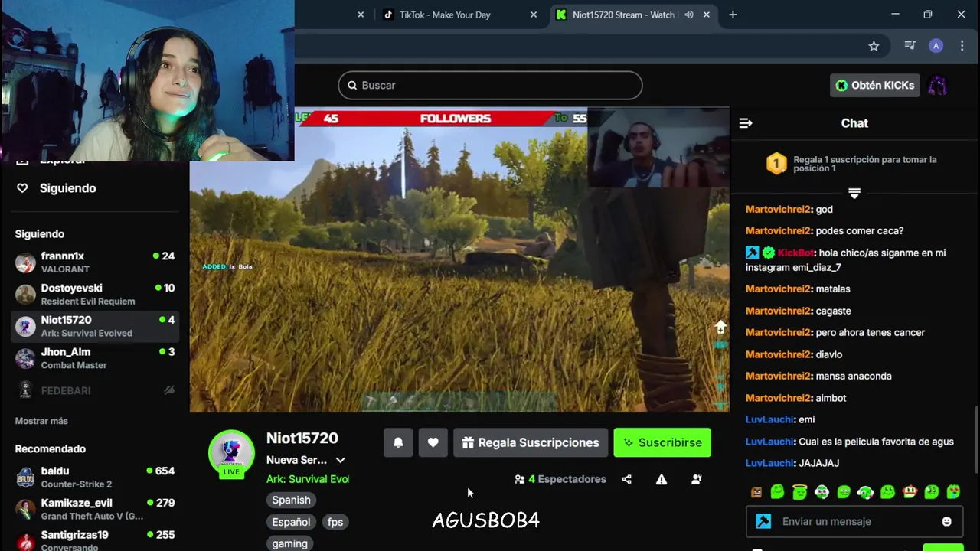This screenshot has width=980, height=551.
Task: Click the heart icon next to Siguiendo
Action: click(x=22, y=188)
